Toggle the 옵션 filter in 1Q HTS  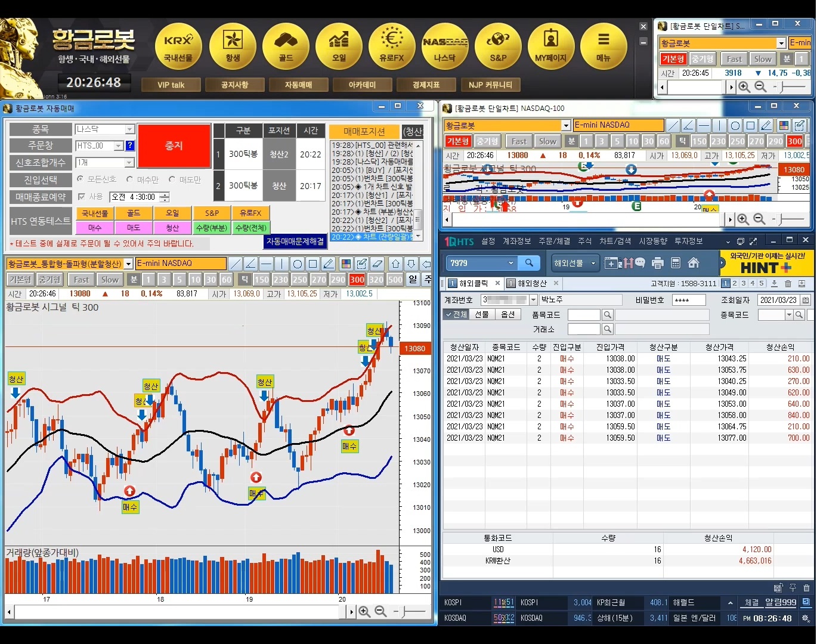coord(507,314)
